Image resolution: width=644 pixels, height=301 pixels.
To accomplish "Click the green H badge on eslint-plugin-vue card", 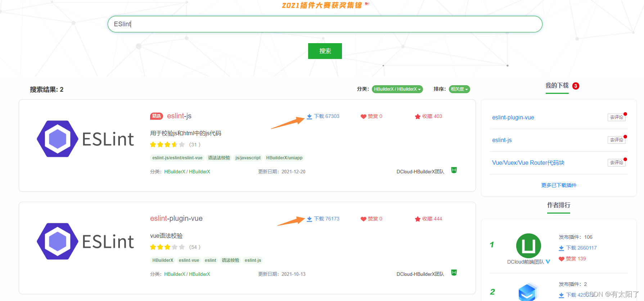I will [454, 273].
